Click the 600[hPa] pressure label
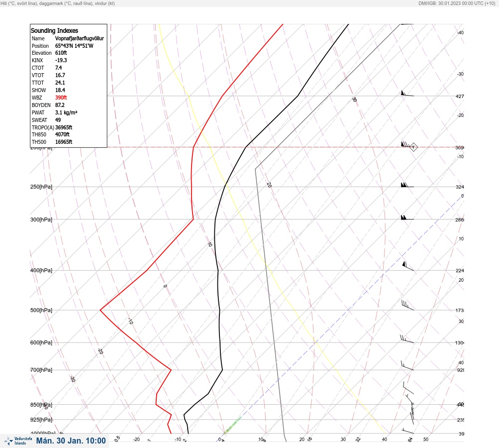This screenshot has width=499, height=448. (41, 342)
